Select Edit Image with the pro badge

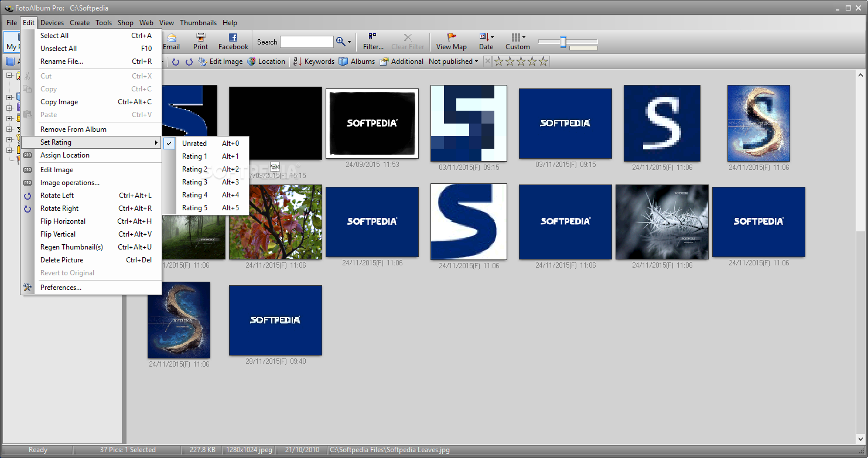coord(91,170)
